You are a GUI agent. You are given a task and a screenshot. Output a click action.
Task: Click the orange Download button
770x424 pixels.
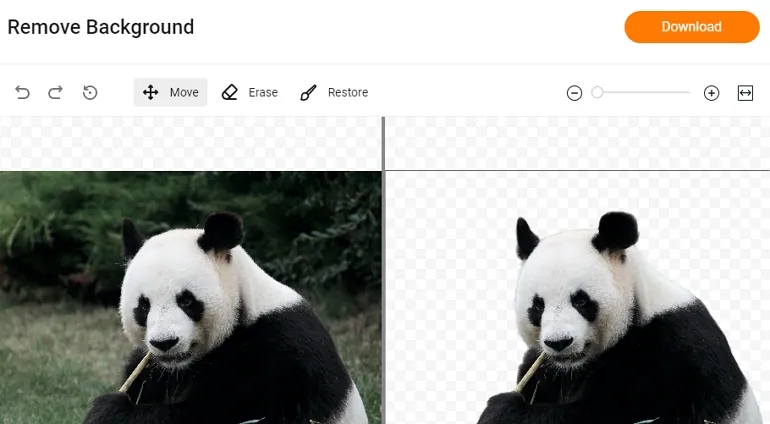691,27
